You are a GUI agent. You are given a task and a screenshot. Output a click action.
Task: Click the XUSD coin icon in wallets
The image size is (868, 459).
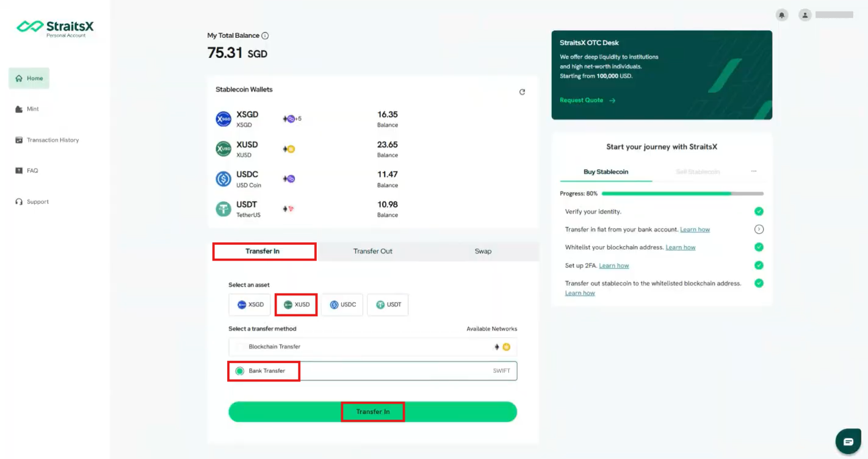pos(223,149)
